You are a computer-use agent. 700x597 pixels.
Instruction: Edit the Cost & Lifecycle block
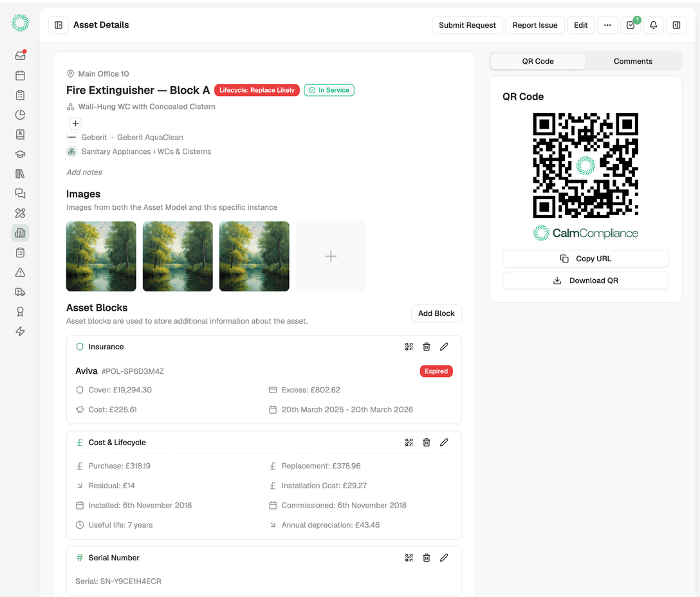444,442
